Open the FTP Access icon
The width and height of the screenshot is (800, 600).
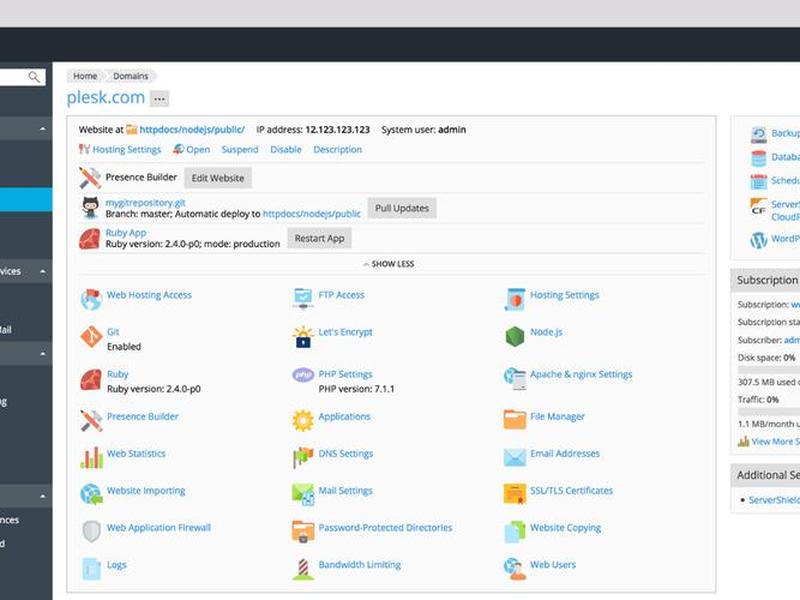303,298
